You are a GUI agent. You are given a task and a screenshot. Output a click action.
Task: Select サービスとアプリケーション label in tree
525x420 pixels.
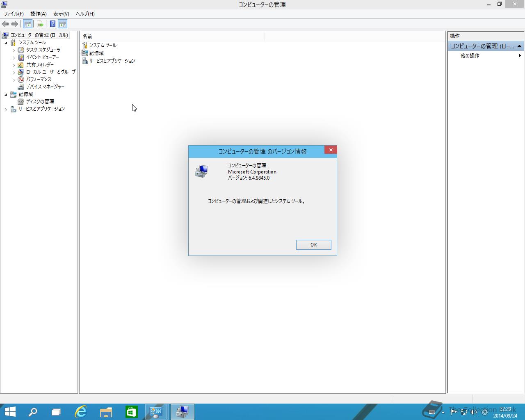click(41, 109)
